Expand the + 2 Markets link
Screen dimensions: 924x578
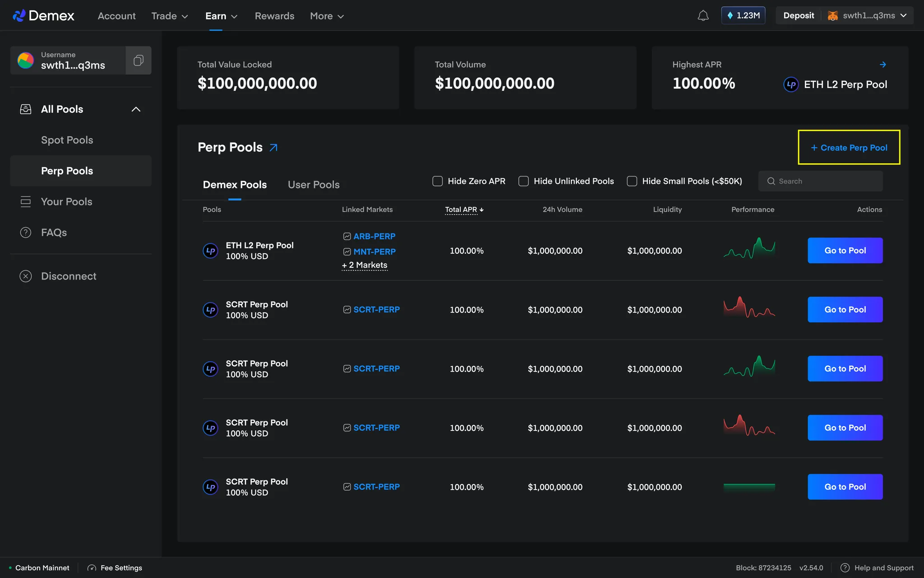365,265
